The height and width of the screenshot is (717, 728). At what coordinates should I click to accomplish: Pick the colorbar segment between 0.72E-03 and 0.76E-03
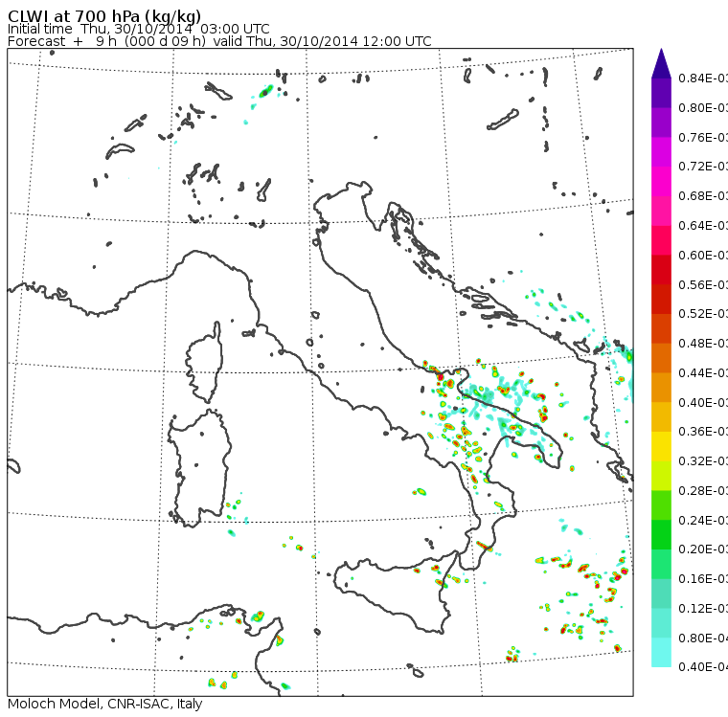pyautogui.click(x=661, y=152)
